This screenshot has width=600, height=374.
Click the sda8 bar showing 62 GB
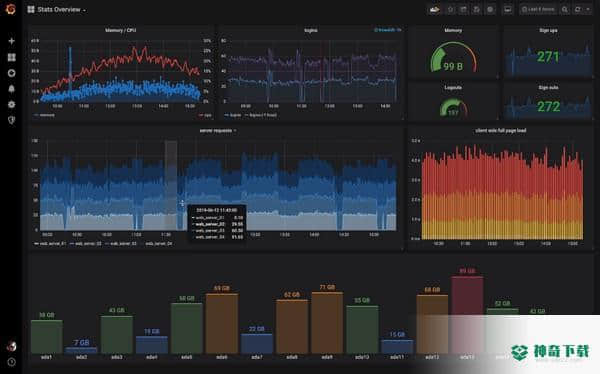[x=292, y=327]
